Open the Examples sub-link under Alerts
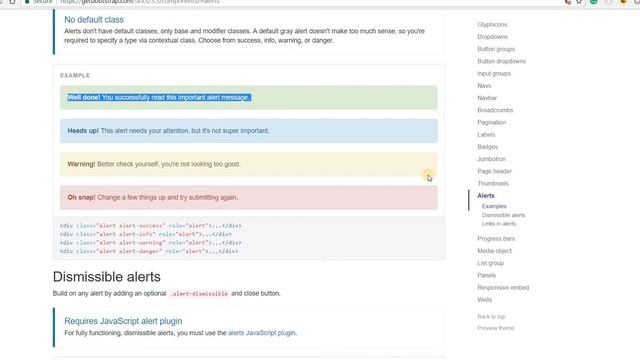Viewport: 640px width, 360px height. 494,207
